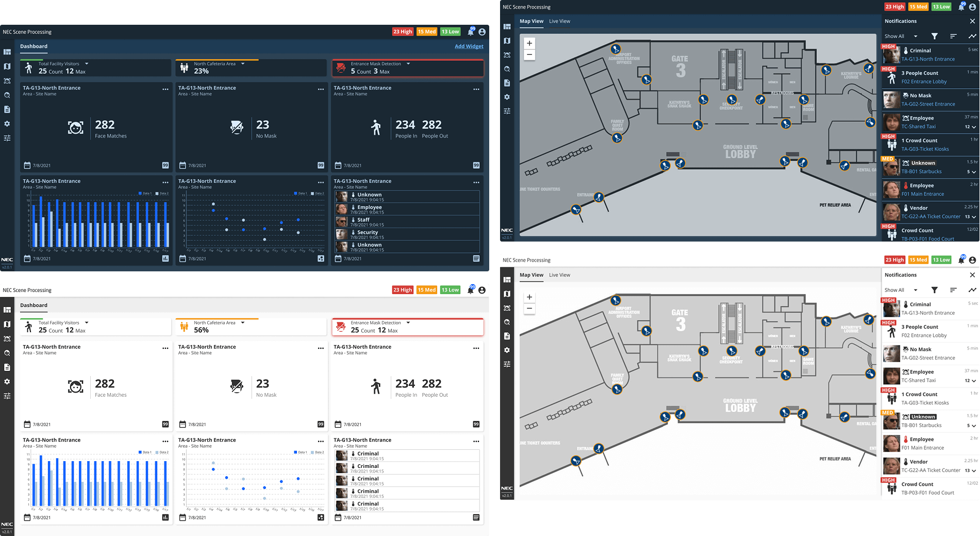Select Dashboard tab in light dashboard window
The image size is (980, 536).
coord(34,305)
